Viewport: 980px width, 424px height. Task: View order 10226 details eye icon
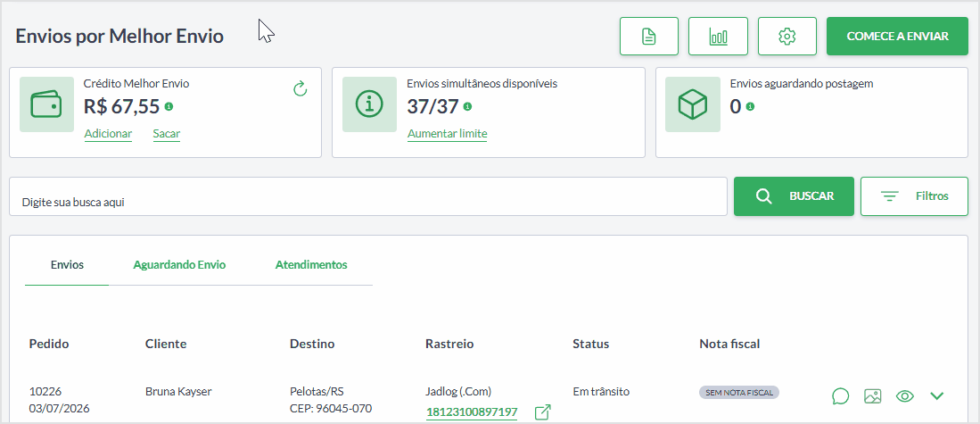pyautogui.click(x=905, y=395)
